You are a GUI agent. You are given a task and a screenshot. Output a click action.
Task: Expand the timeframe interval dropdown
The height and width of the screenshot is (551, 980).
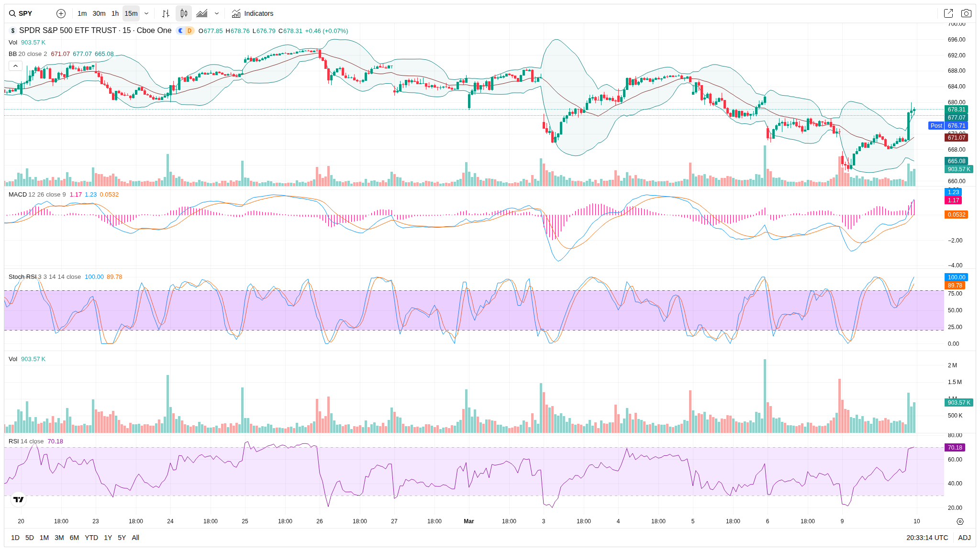(x=146, y=13)
